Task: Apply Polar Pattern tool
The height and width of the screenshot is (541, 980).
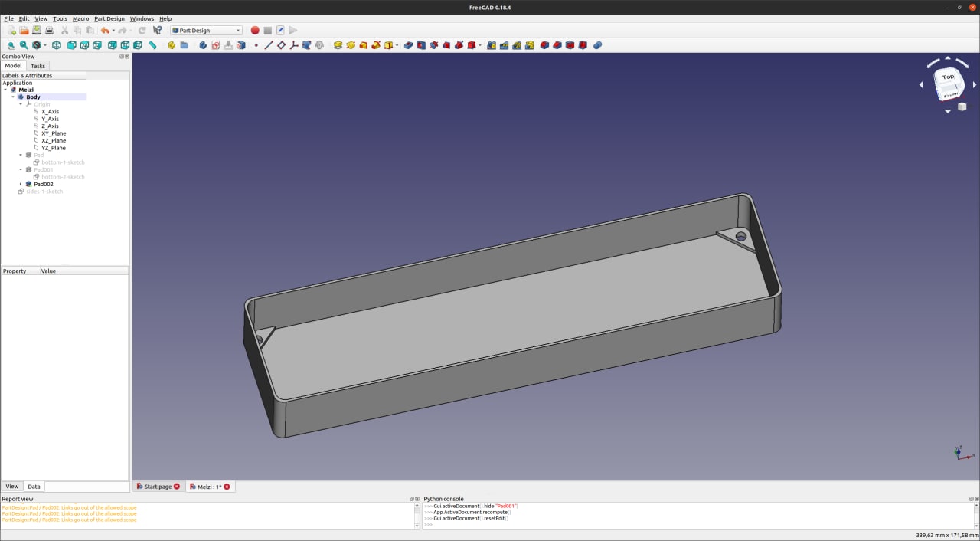Action: [x=517, y=45]
